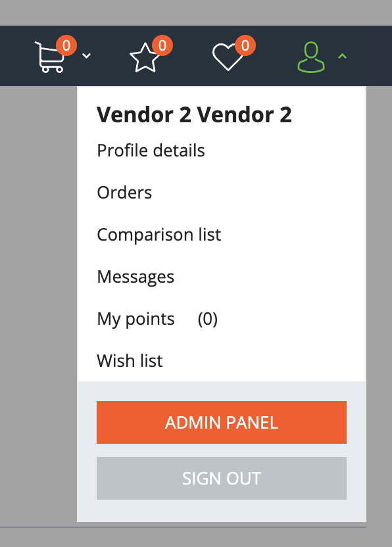Image resolution: width=392 pixels, height=547 pixels.
Task: Click the orange ADMIN PANEL button
Action: pyautogui.click(x=222, y=423)
